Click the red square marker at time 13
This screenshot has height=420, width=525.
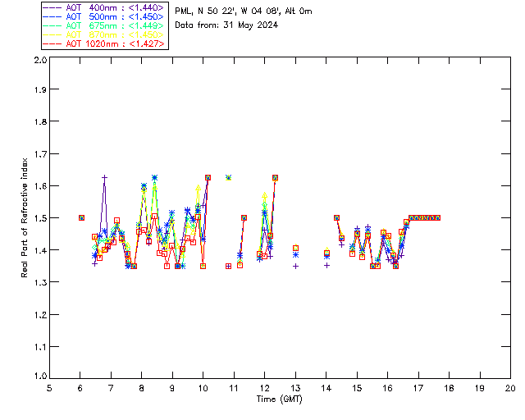[x=295, y=248]
